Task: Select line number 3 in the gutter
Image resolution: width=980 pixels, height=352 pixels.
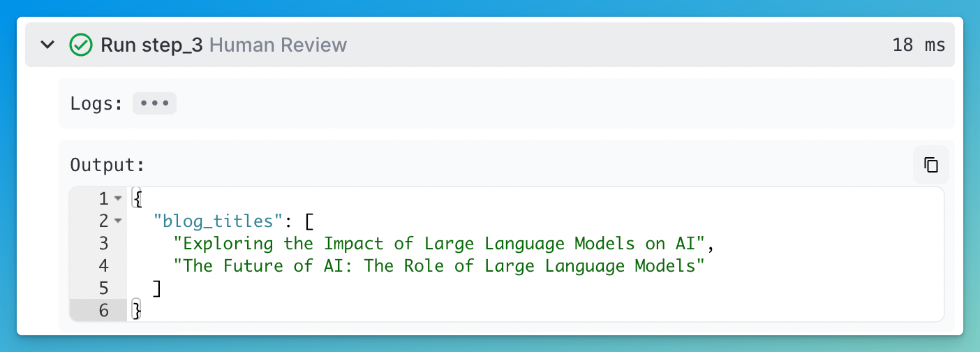Action: click(104, 244)
